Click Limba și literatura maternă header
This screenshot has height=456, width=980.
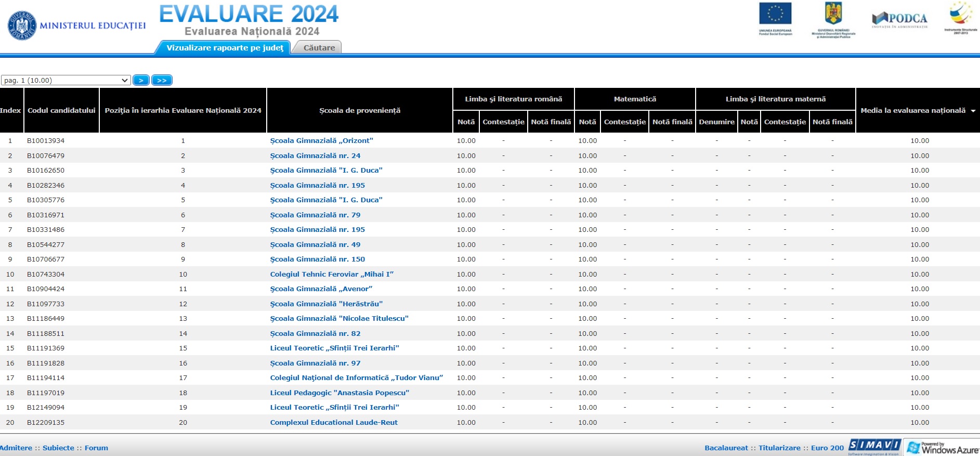tap(776, 99)
